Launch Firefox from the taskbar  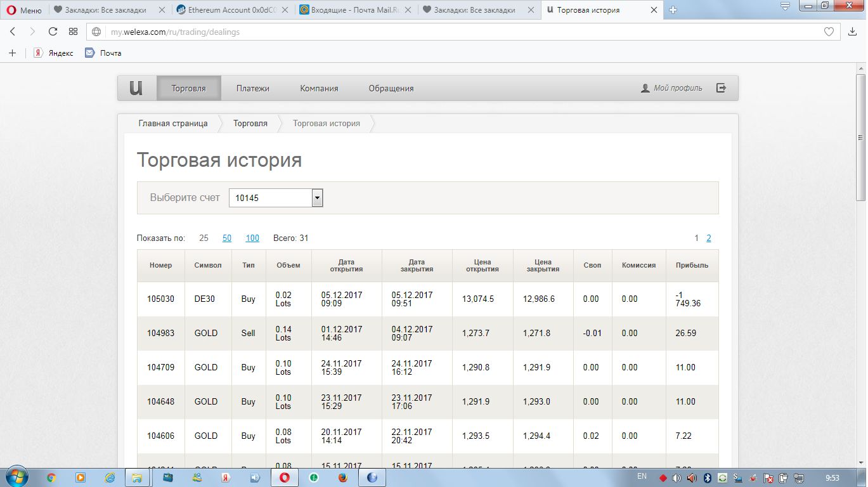(342, 477)
